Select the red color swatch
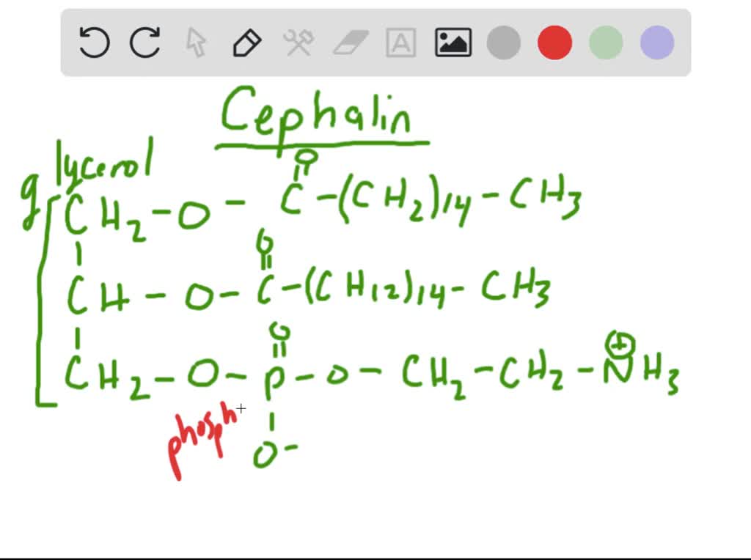 click(x=554, y=43)
